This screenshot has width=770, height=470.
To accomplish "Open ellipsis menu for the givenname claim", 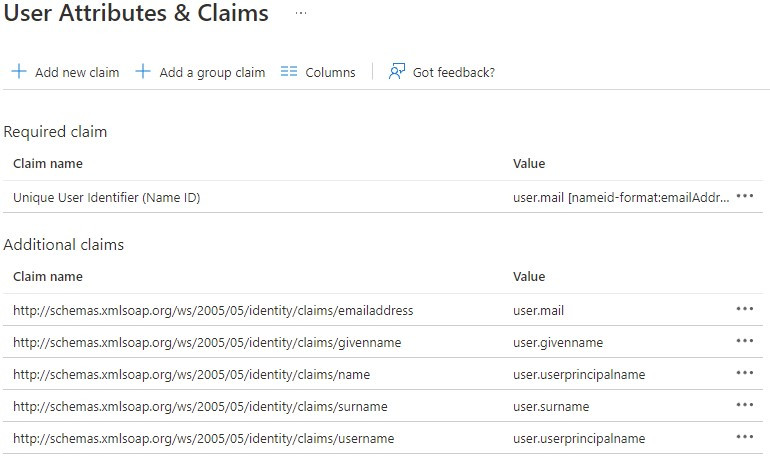I will coord(744,342).
